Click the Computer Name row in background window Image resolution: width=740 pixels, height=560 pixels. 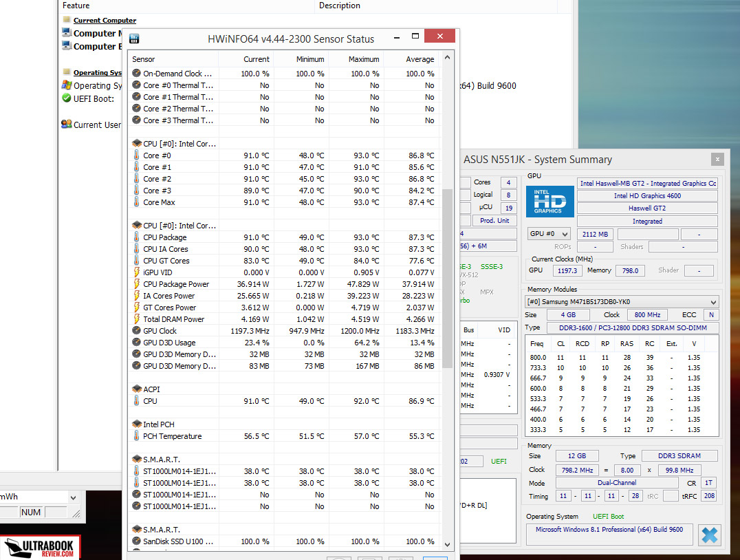click(x=92, y=33)
